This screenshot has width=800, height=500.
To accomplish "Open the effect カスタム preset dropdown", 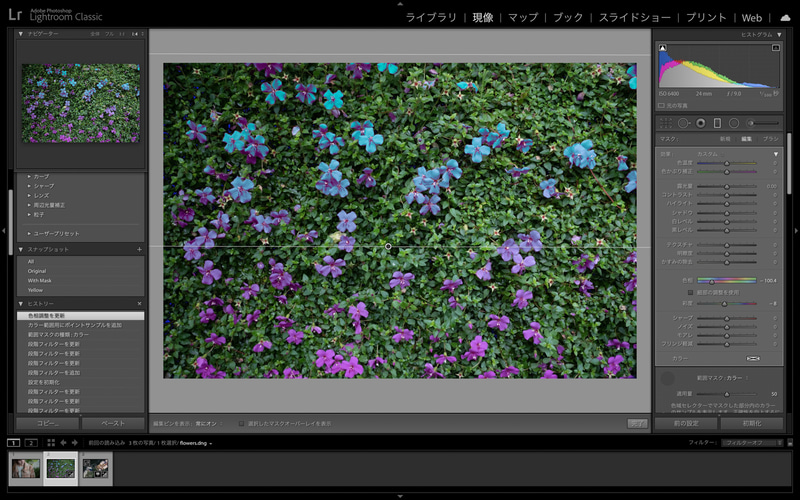I will pyautogui.click(x=710, y=154).
